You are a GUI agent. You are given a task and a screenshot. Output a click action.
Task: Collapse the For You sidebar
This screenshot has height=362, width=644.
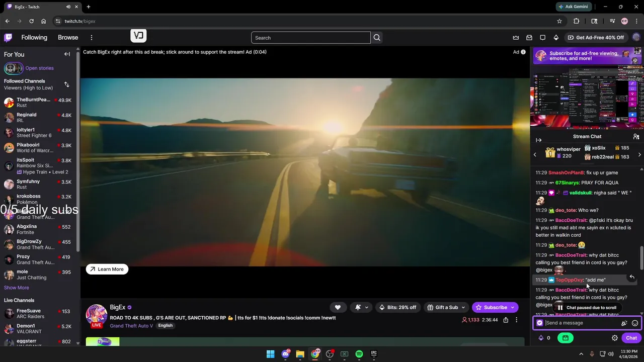(67, 54)
